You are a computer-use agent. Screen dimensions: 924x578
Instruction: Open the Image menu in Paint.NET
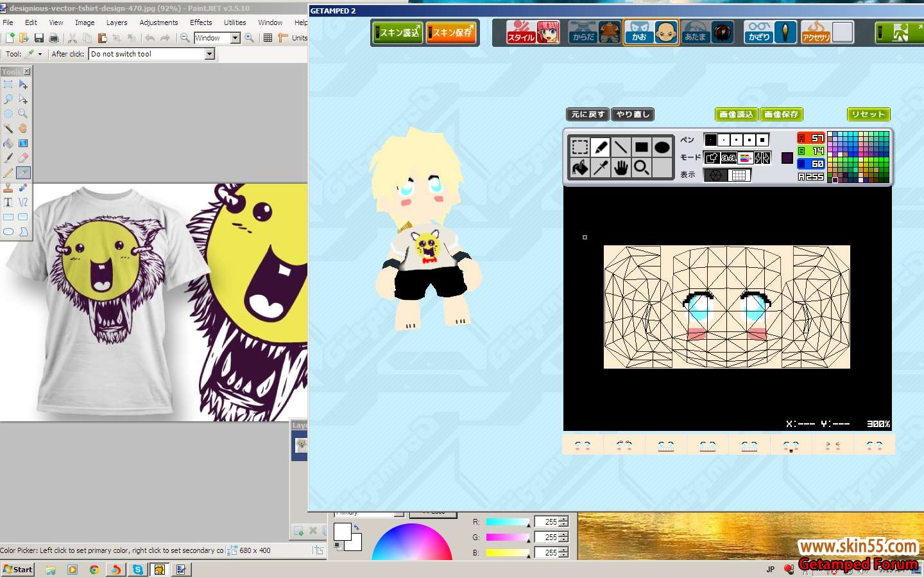pos(85,22)
